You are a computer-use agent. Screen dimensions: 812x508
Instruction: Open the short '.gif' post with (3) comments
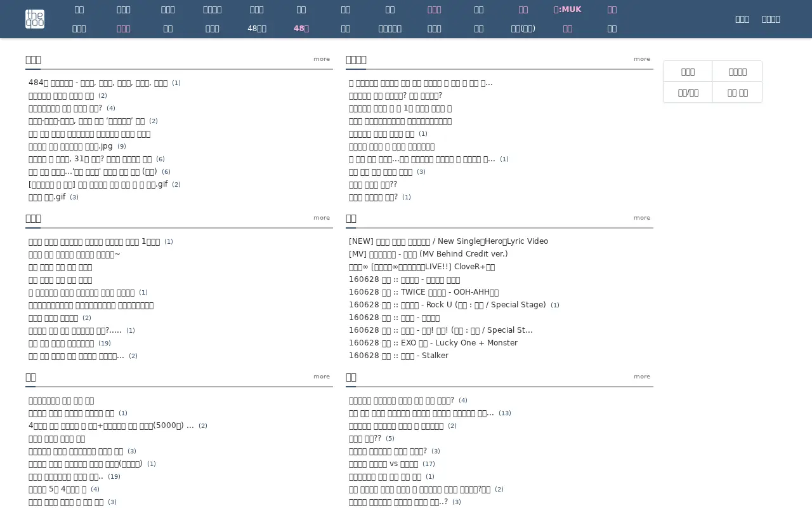coord(47,197)
